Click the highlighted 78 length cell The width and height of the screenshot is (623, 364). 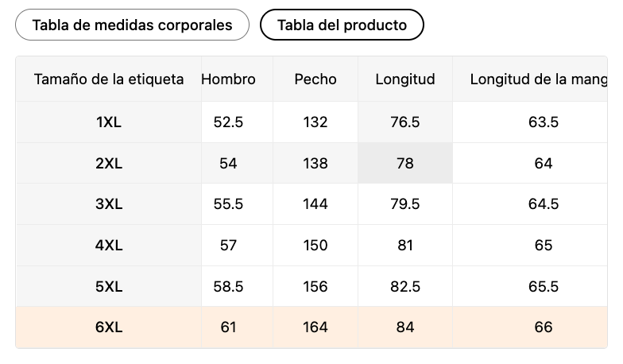tap(405, 163)
